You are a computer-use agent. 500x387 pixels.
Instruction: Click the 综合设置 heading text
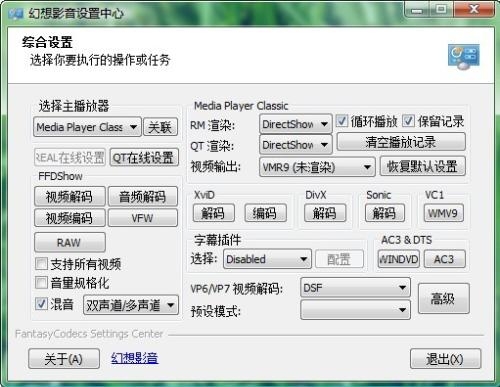click(x=47, y=42)
